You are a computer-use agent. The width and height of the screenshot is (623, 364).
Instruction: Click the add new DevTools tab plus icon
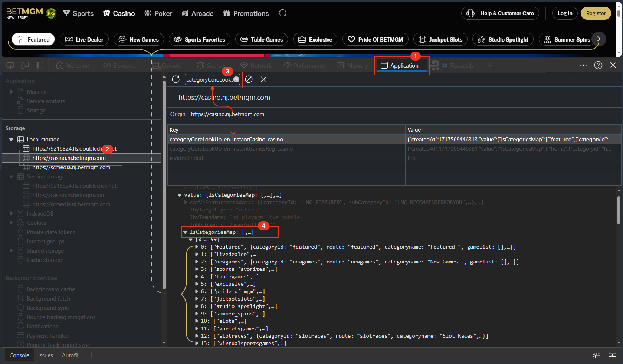coord(490,65)
